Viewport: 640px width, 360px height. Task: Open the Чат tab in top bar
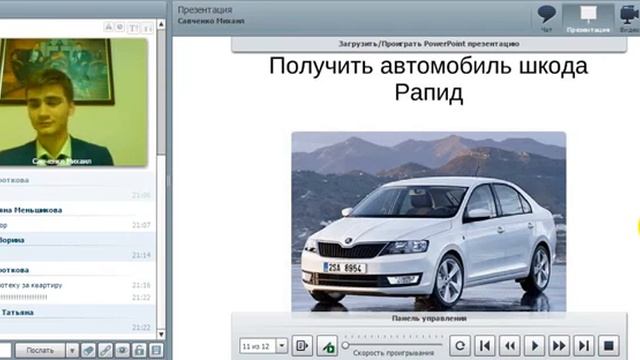(546, 19)
